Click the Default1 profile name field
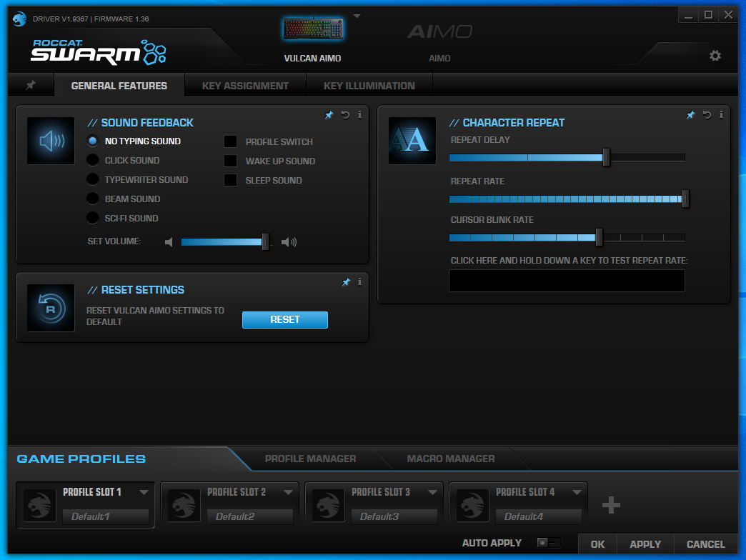Screen dimensions: 746x560 [x=106, y=516]
